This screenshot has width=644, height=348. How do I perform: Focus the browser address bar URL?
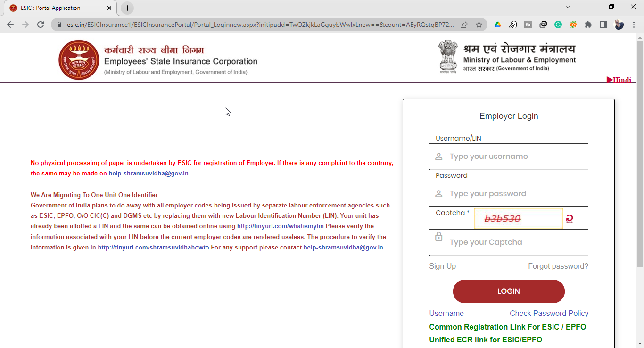(x=260, y=25)
